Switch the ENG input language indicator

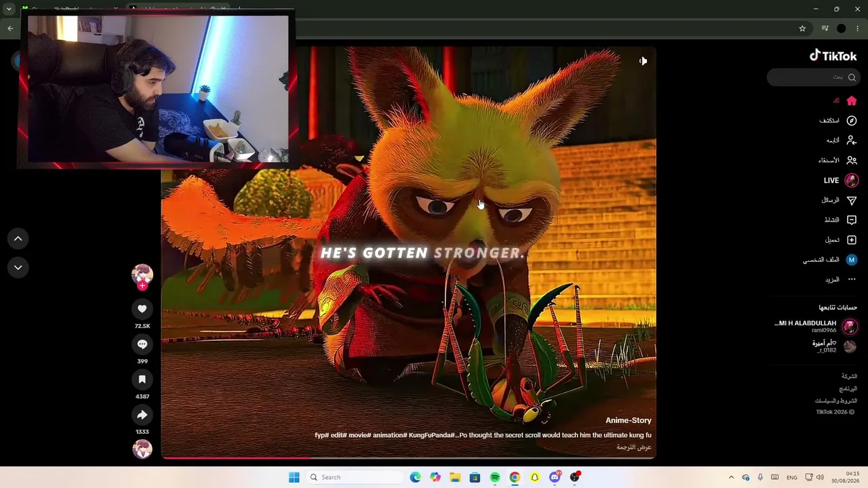[792, 477]
